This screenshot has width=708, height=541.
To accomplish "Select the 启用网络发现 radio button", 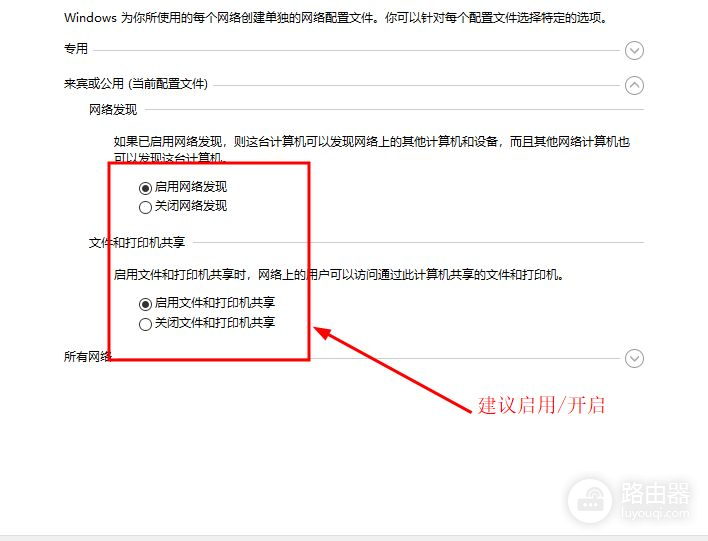I will click(x=145, y=187).
